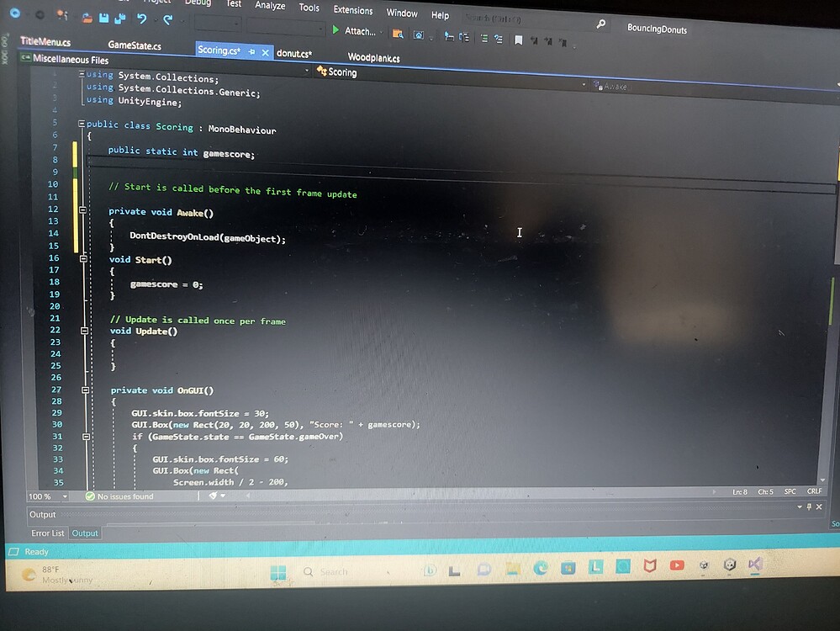Screen dimensions: 840x631
Task: Click the Save file icon
Action: click(x=104, y=18)
